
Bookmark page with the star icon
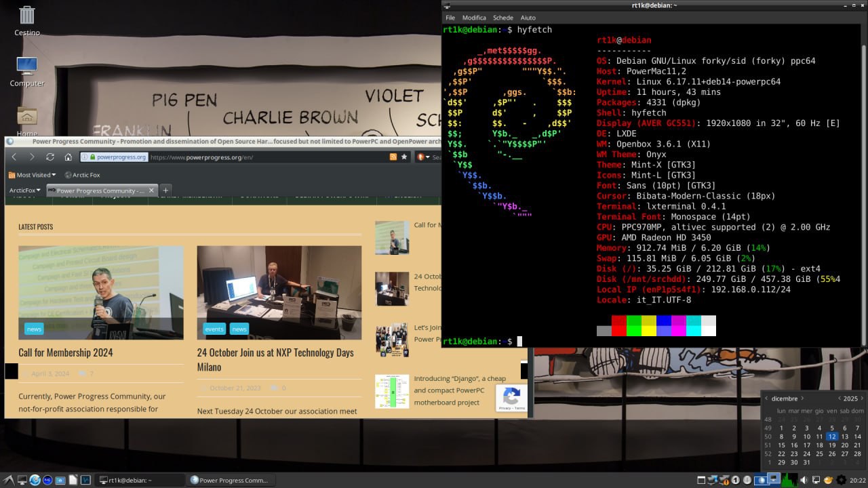click(x=404, y=157)
